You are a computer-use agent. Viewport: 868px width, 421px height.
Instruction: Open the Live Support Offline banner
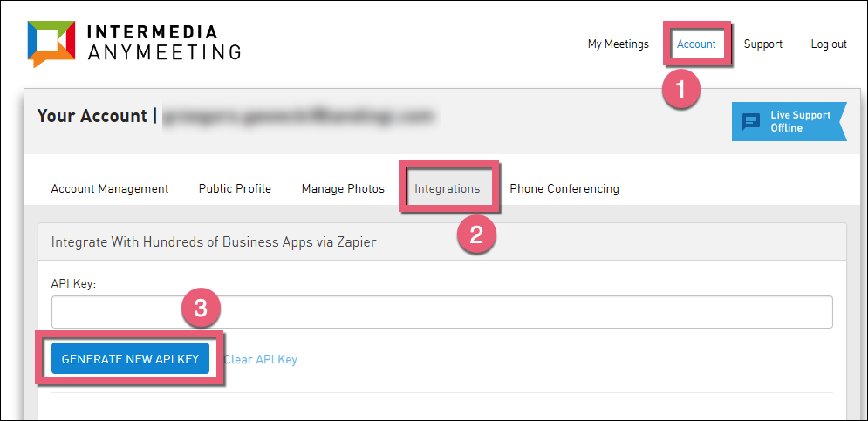[x=789, y=122]
